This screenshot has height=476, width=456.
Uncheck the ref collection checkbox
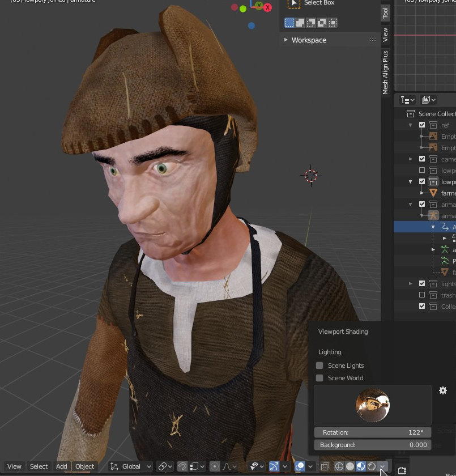click(x=421, y=125)
